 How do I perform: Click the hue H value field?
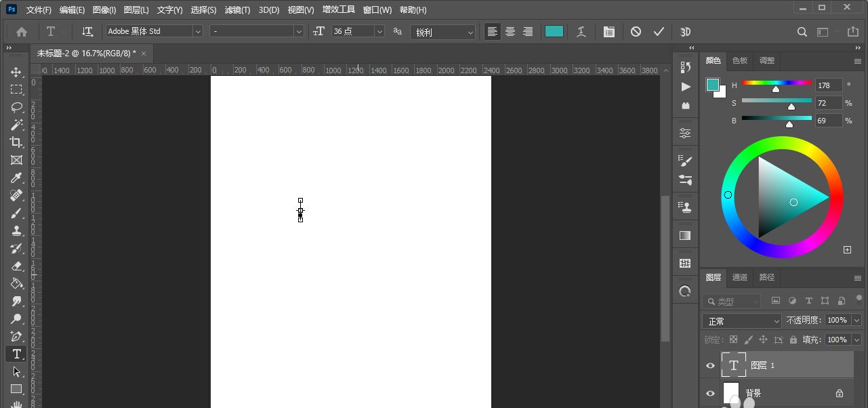tap(828, 85)
